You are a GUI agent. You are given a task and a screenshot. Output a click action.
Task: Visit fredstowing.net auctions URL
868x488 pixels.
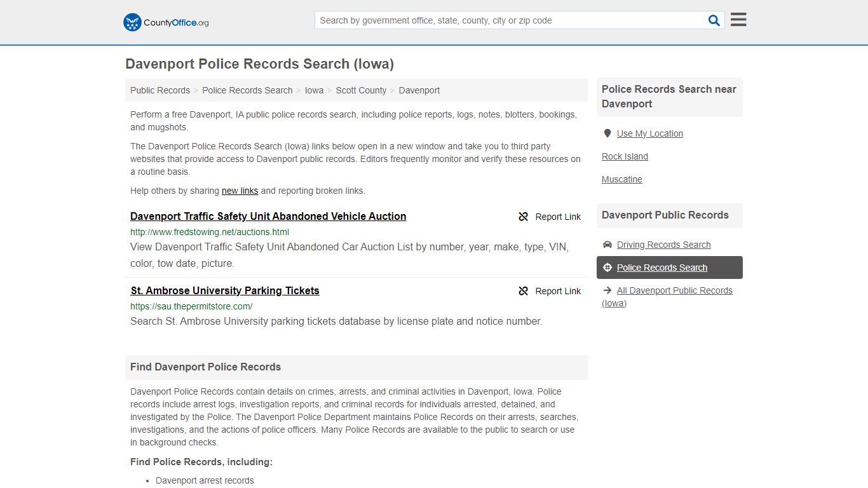[210, 232]
